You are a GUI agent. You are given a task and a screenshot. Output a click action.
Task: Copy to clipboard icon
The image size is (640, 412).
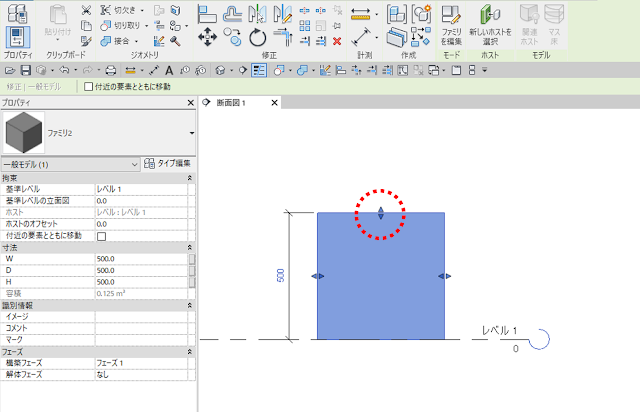pyautogui.click(x=86, y=26)
